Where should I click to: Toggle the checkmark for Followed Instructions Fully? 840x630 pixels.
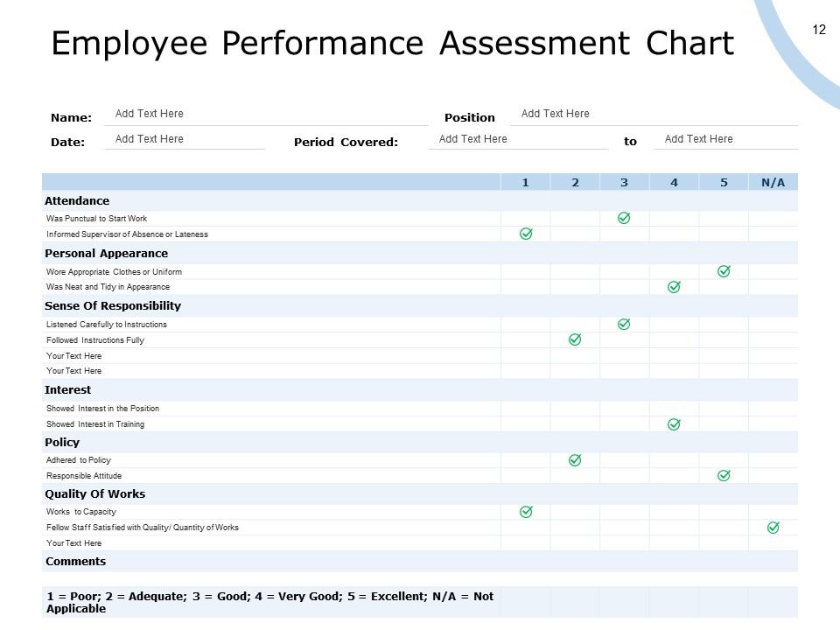pos(574,339)
